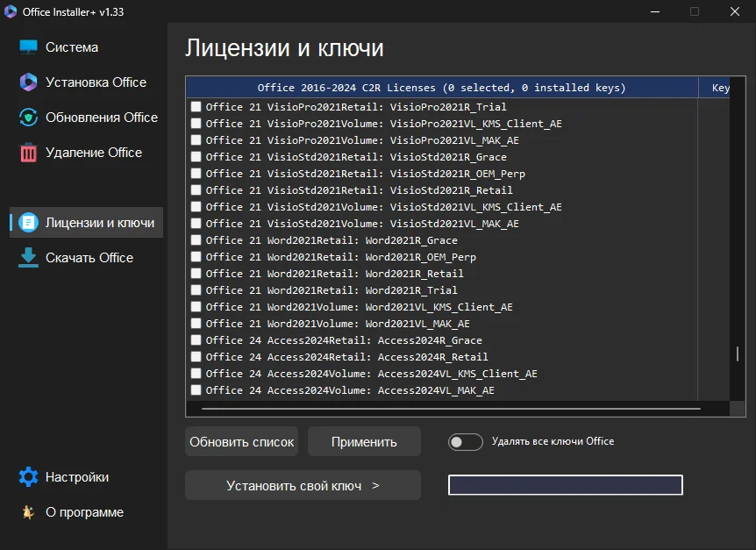Click the Система monitor icon

click(29, 47)
